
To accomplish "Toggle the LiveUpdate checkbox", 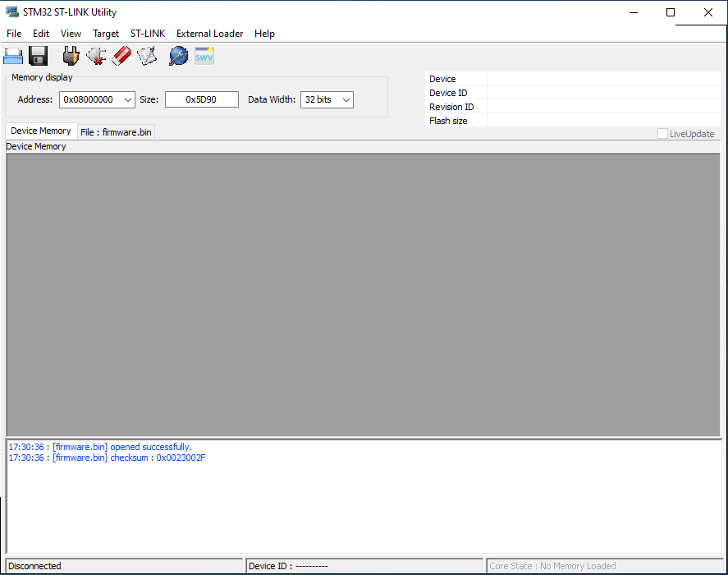I will [662, 134].
